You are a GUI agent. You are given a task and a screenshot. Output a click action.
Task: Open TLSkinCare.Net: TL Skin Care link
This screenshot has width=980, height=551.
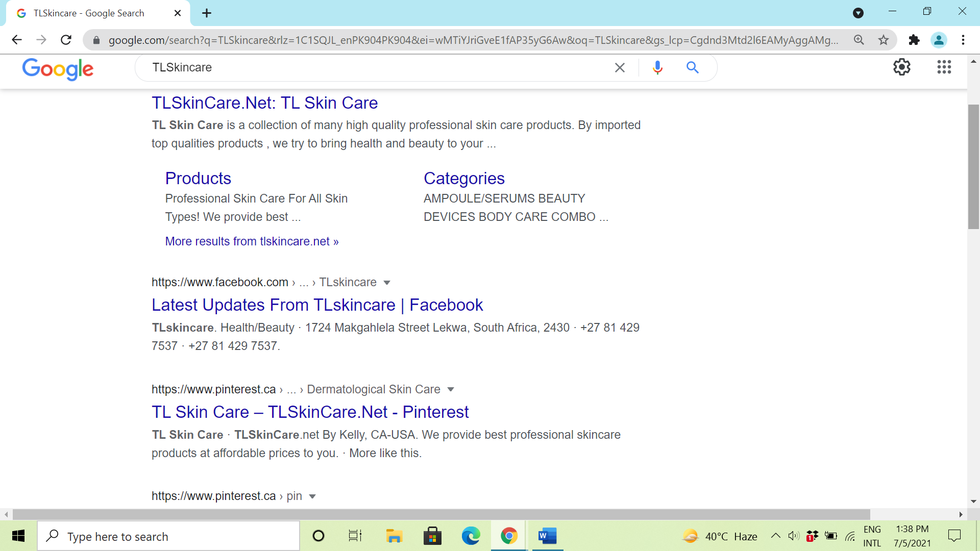pos(264,103)
